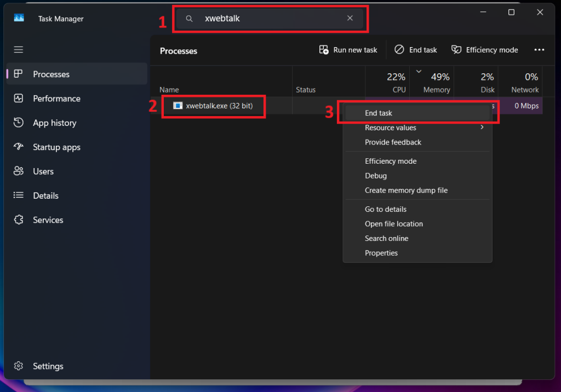This screenshot has width=561, height=392.
Task: Click the Task Manager app icon
Action: pyautogui.click(x=19, y=18)
